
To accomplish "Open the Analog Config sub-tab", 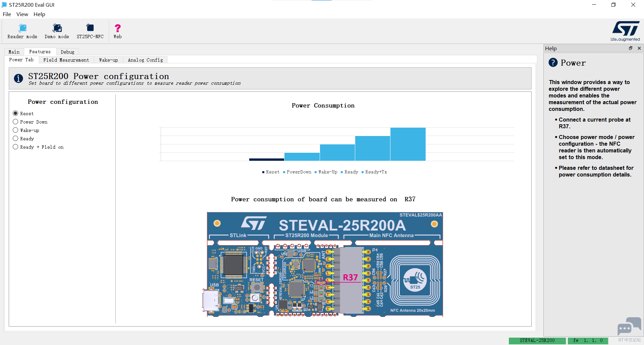I will (x=145, y=60).
